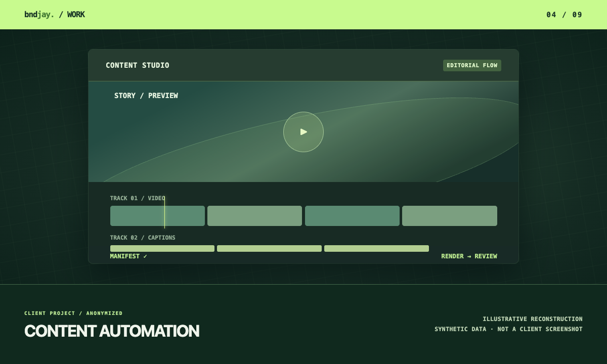Click the CONTENT AUTOMATION project title
This screenshot has width=607, height=364.
[112, 331]
